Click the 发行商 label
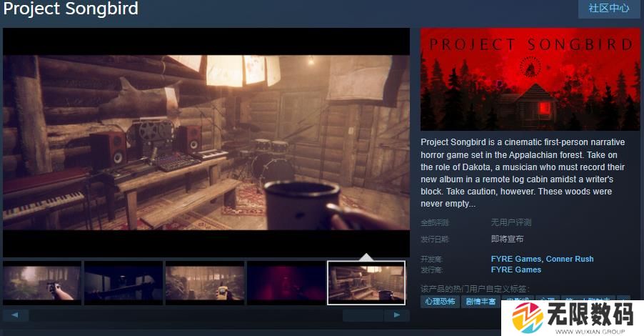644x336 pixels. click(431, 270)
